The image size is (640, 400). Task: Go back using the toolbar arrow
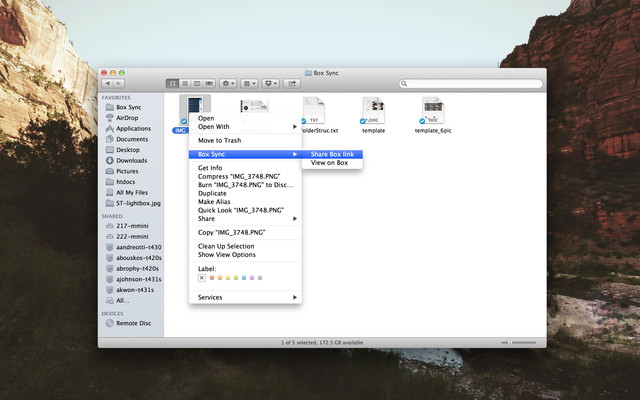(108, 83)
